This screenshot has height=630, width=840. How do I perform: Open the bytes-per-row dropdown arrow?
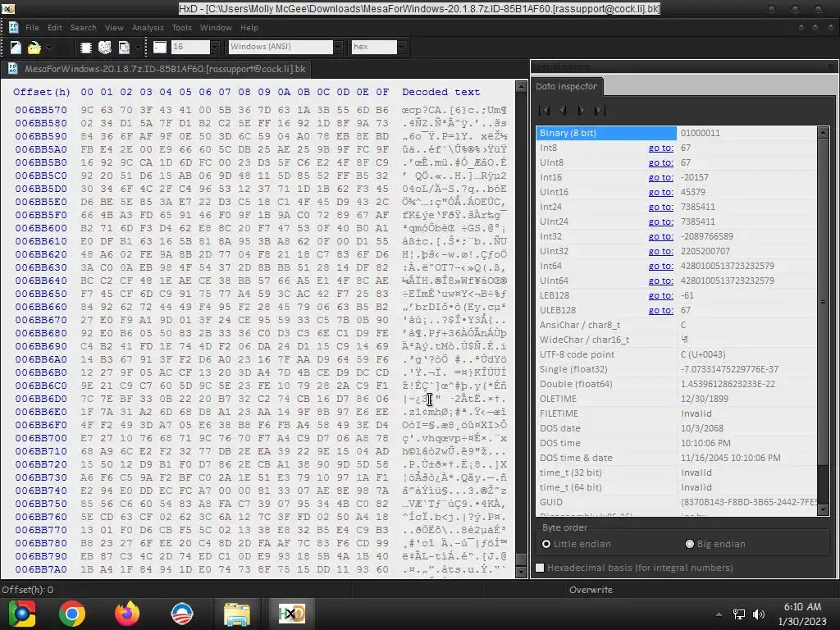point(215,47)
